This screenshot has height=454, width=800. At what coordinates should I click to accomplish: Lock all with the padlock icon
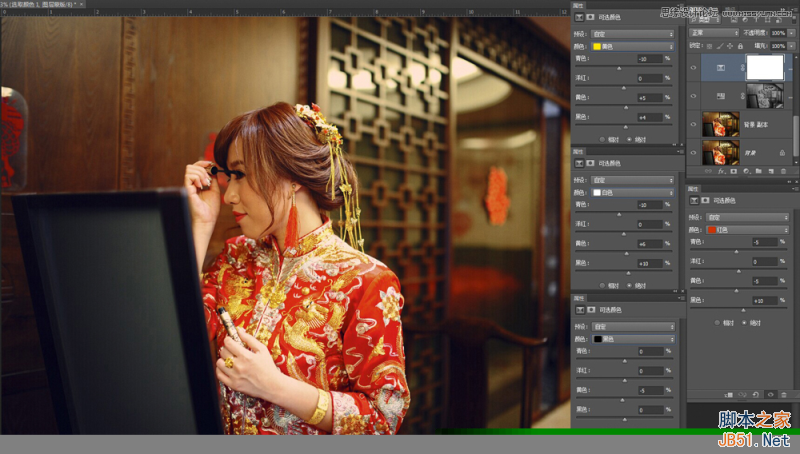pos(740,46)
